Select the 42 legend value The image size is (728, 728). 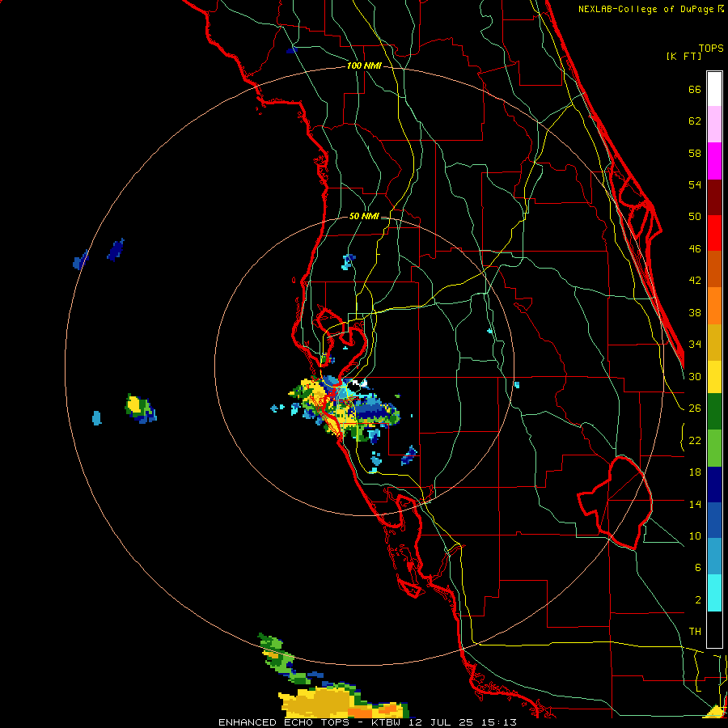(695, 281)
